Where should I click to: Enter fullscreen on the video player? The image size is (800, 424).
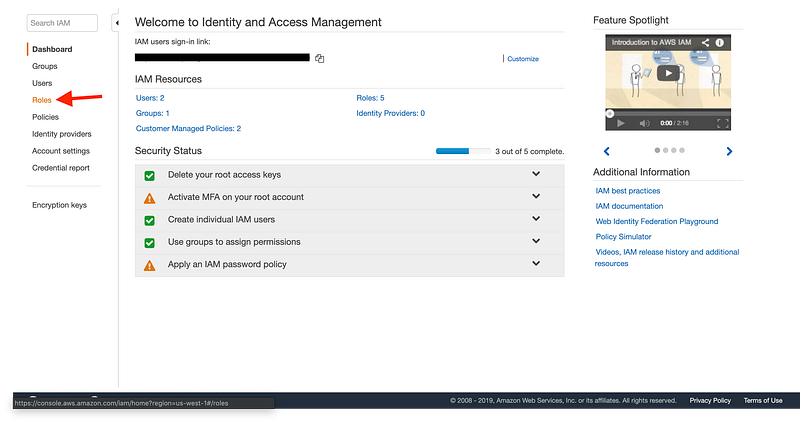tap(722, 123)
